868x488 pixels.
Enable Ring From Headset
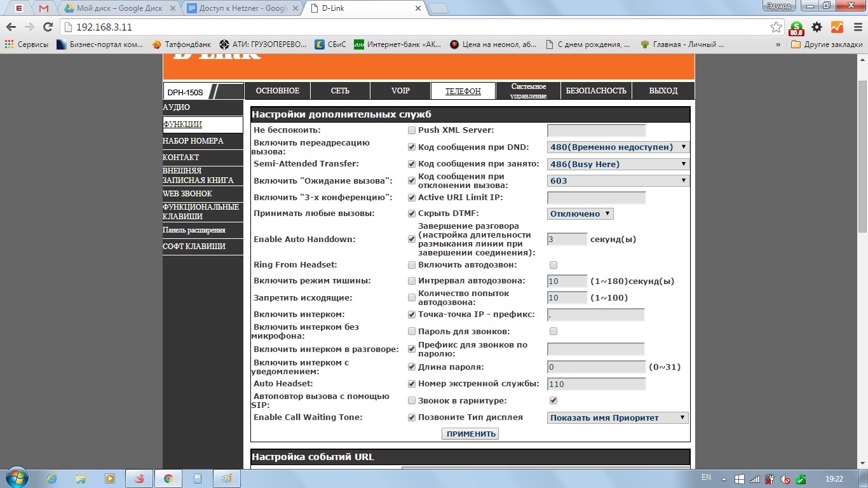412,265
